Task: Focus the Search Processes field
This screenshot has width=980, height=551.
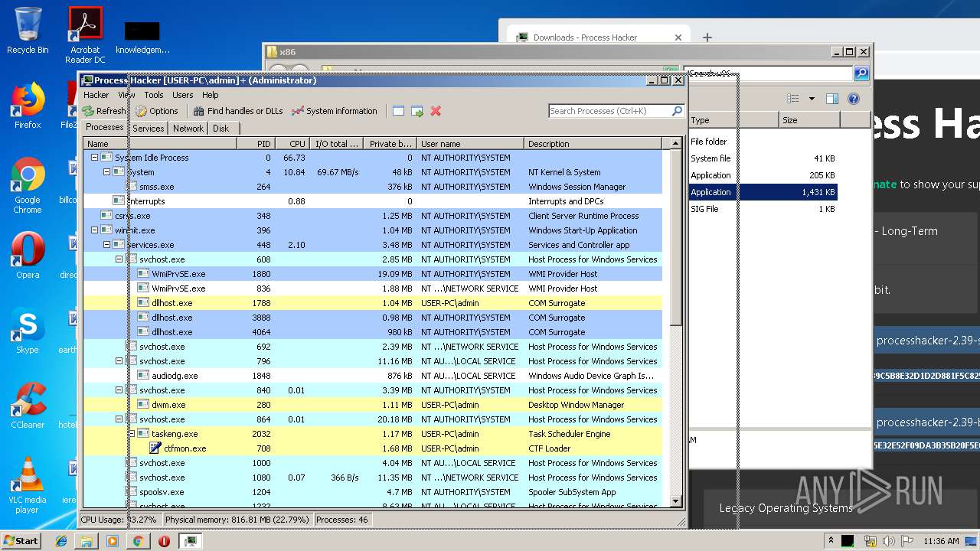Action: pyautogui.click(x=609, y=111)
